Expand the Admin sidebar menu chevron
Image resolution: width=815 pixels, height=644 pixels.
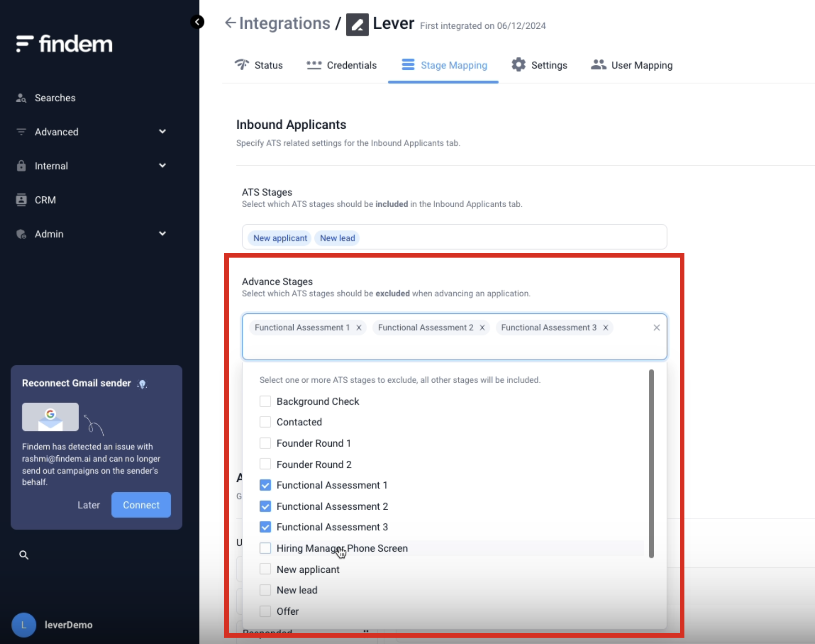tap(163, 233)
